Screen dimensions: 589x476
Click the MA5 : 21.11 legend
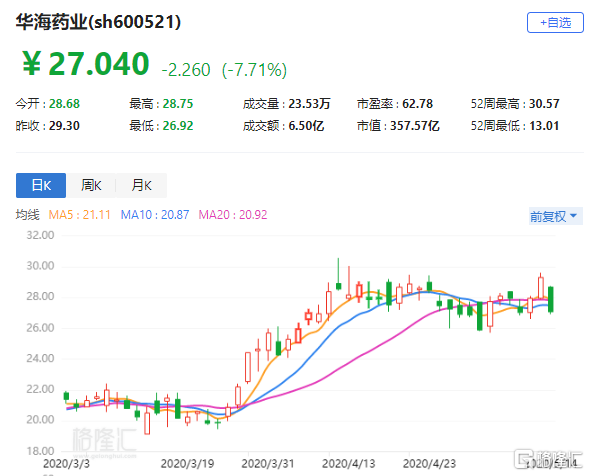tap(80, 215)
